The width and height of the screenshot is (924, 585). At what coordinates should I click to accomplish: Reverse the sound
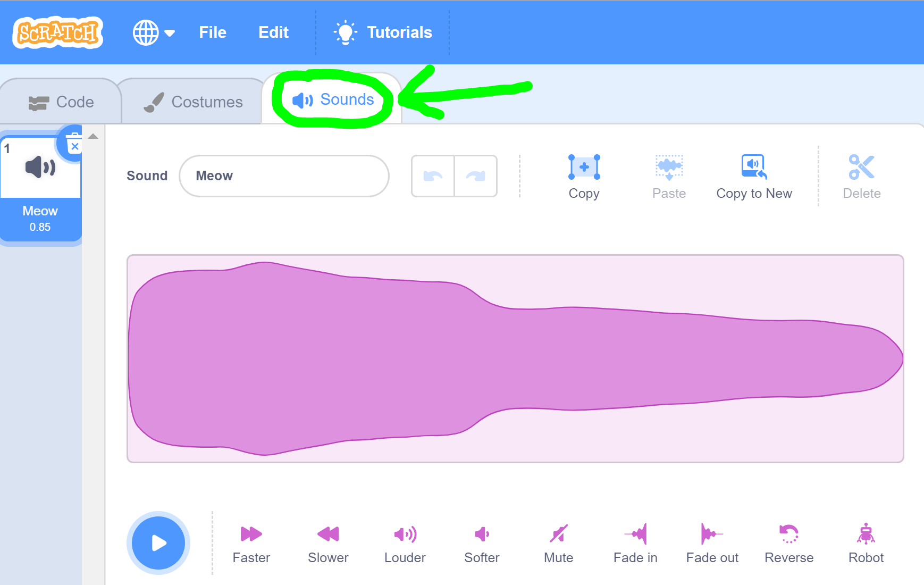789,544
